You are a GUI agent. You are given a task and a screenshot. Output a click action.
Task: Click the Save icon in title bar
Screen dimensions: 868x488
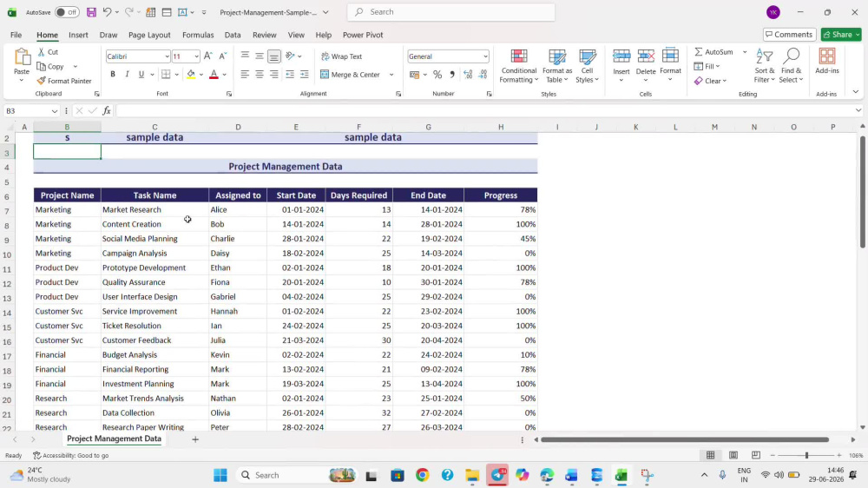click(x=91, y=11)
